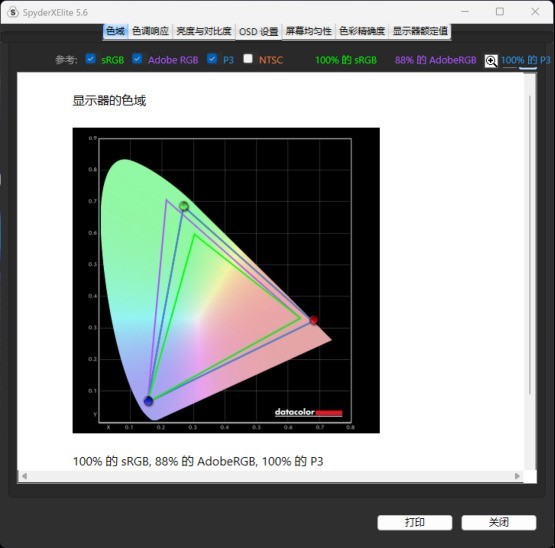This screenshot has width=555, height=548.
Task: Maximize the SpyderXElite window
Action: (x=500, y=12)
